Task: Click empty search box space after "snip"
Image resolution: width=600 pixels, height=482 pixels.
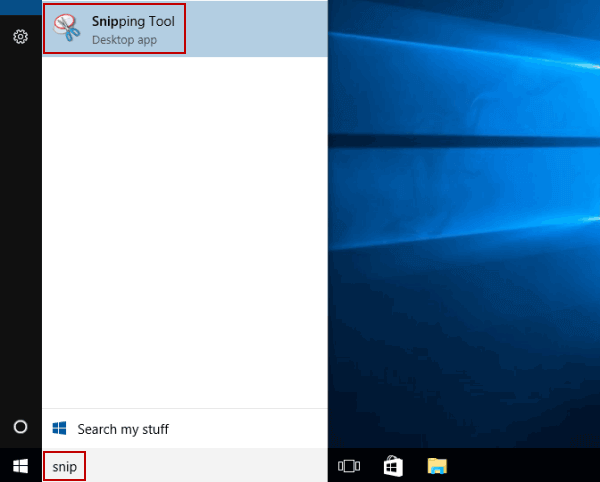Action: [200, 465]
